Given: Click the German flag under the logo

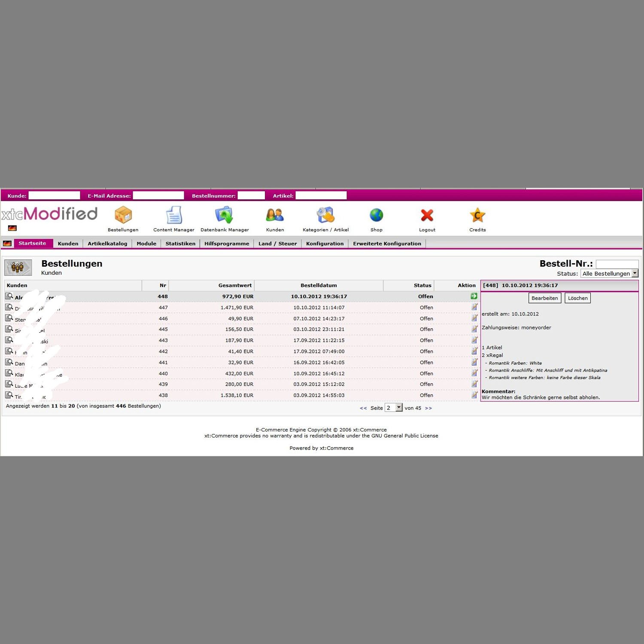Looking at the screenshot, I should (x=12, y=228).
